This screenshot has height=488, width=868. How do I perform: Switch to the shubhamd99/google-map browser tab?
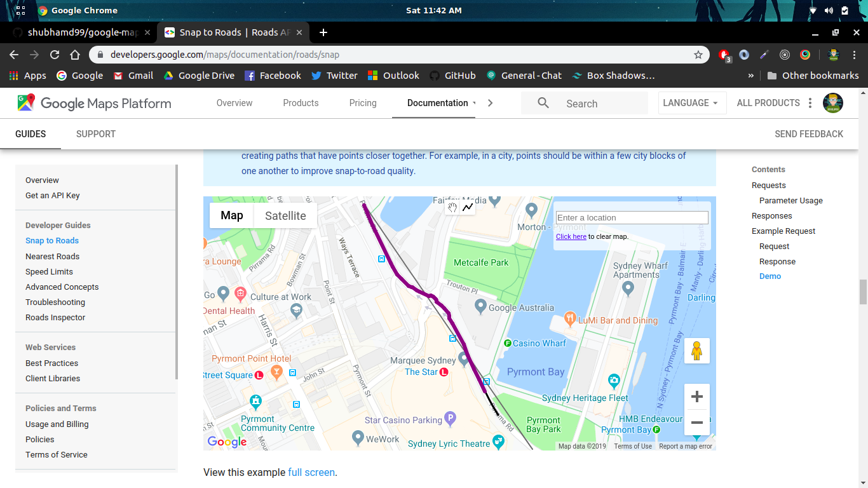click(x=81, y=32)
